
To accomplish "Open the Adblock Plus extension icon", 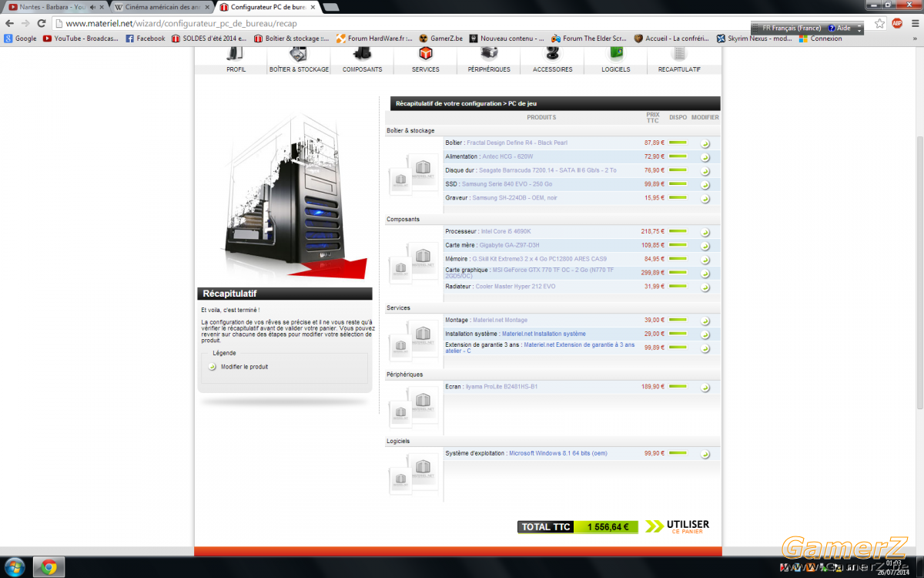I will pyautogui.click(x=896, y=23).
